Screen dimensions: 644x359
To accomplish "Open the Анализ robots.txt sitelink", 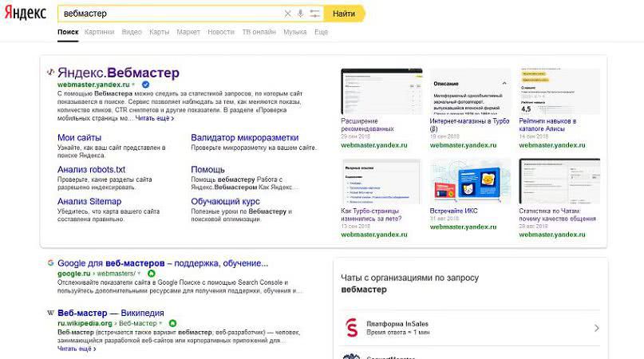I will [91, 169].
